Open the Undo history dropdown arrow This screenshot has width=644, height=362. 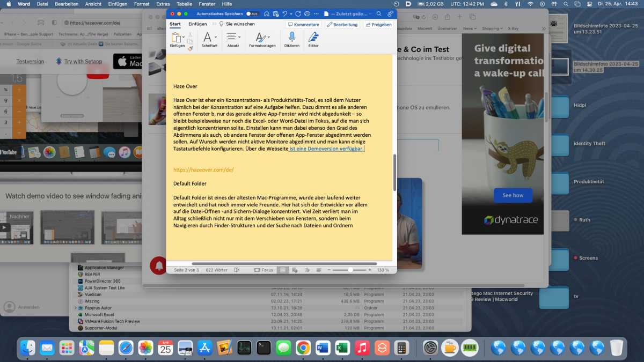[291, 13]
